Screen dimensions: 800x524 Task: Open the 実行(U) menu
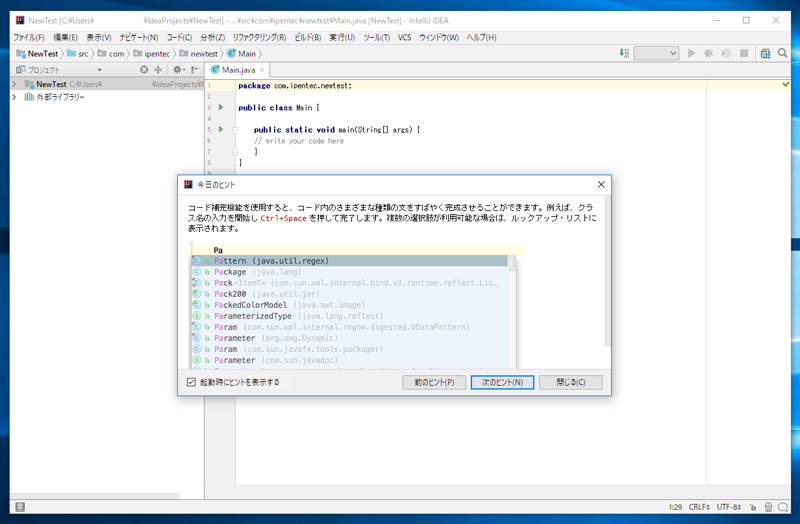click(342, 37)
